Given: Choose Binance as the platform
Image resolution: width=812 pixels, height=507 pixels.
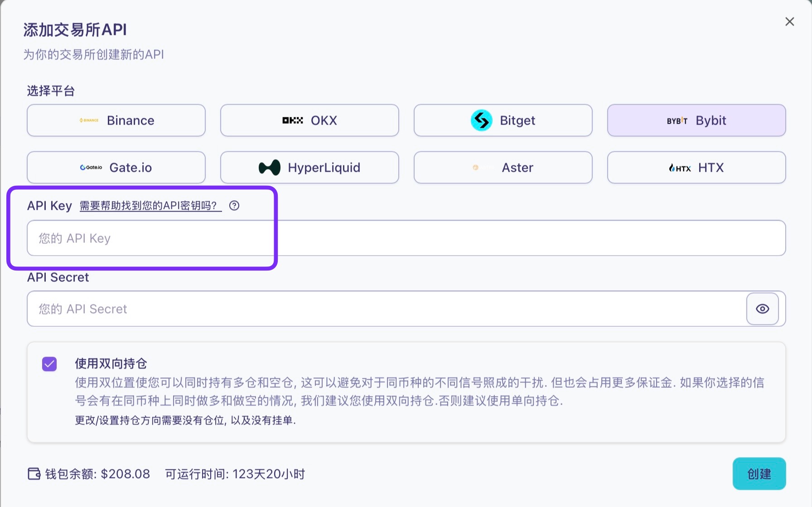Looking at the screenshot, I should 116,121.
